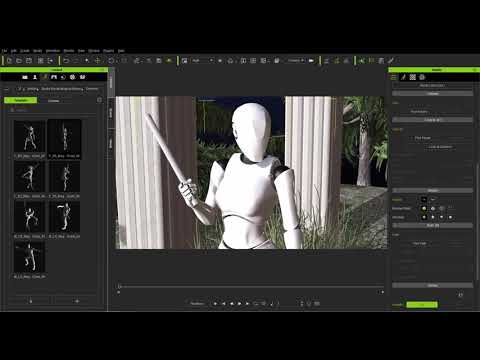
Task: Click the down arrow button below Content list
Action: pyautogui.click(x=31, y=301)
